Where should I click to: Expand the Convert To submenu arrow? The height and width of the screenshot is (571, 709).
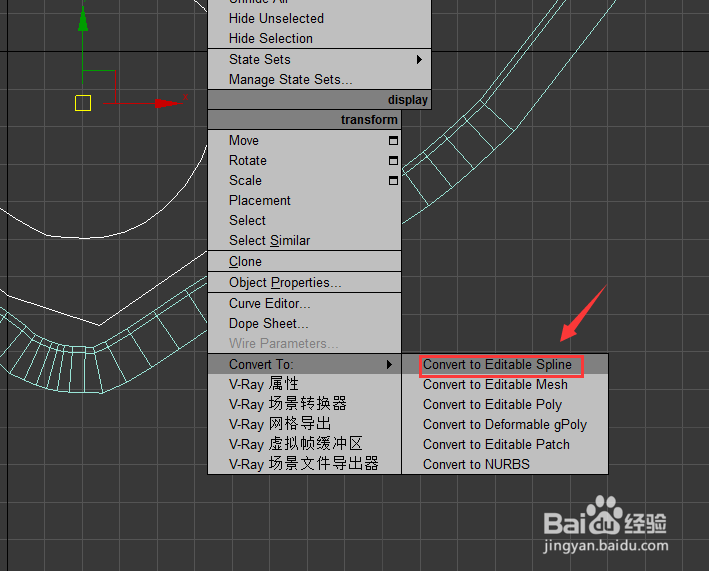point(389,364)
